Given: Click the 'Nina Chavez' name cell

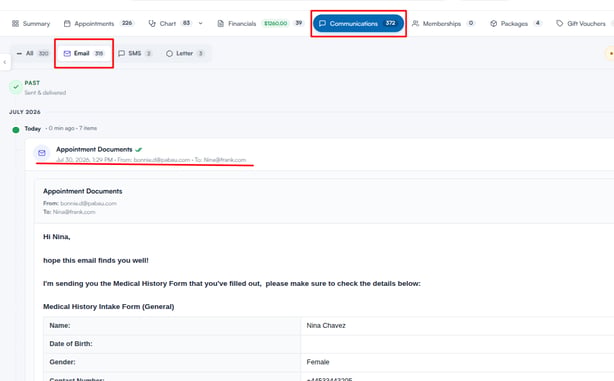Looking at the screenshot, I should [326, 325].
